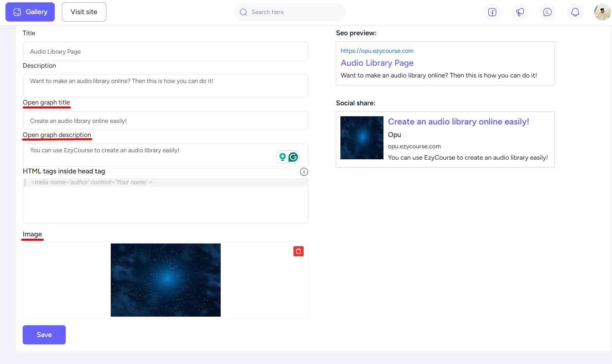Click the info icon beside HTML tags label
Image resolution: width=612 pixels, height=364 pixels.
click(x=304, y=172)
